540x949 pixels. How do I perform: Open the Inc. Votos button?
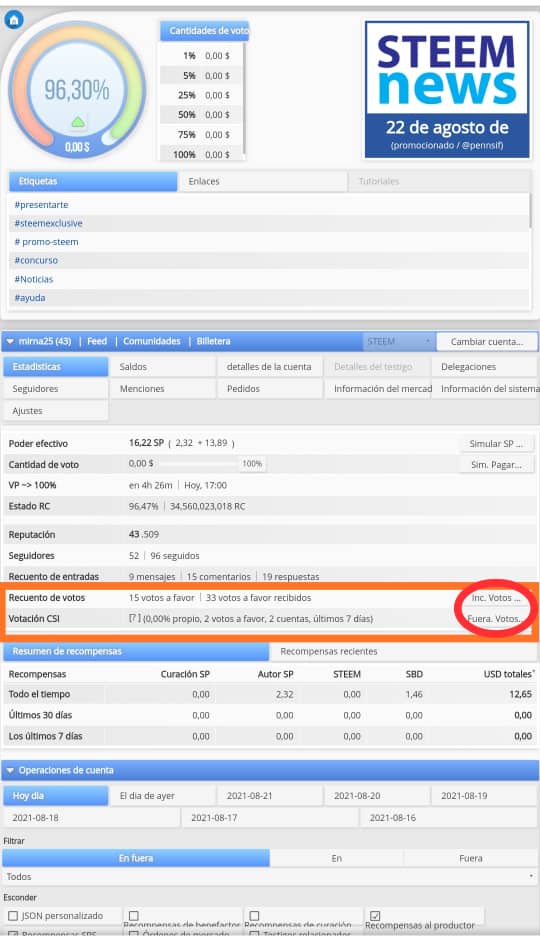coord(496,597)
